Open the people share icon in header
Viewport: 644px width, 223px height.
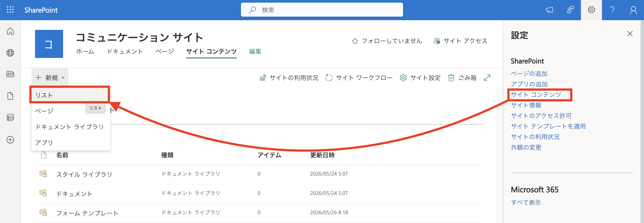click(570, 10)
